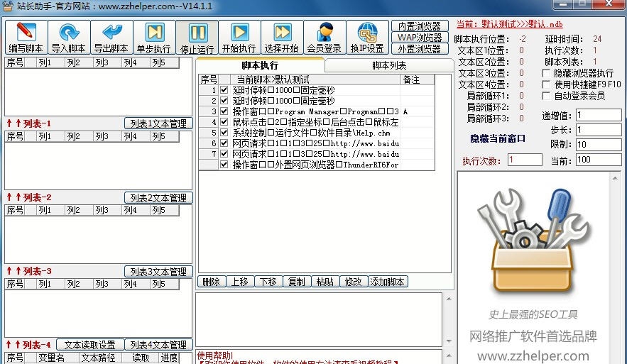
Task: Click 复制 copy button
Action: [x=297, y=282]
